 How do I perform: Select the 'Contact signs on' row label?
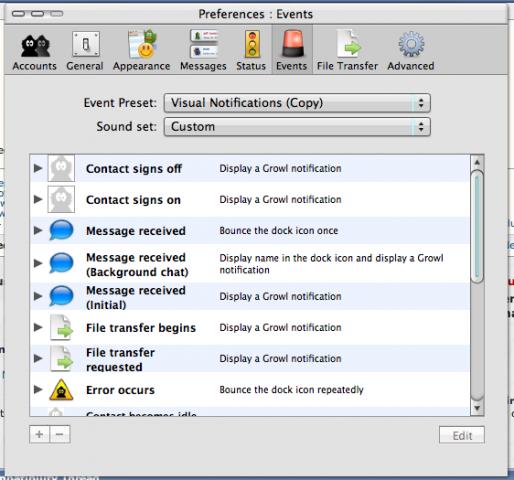coord(133,200)
